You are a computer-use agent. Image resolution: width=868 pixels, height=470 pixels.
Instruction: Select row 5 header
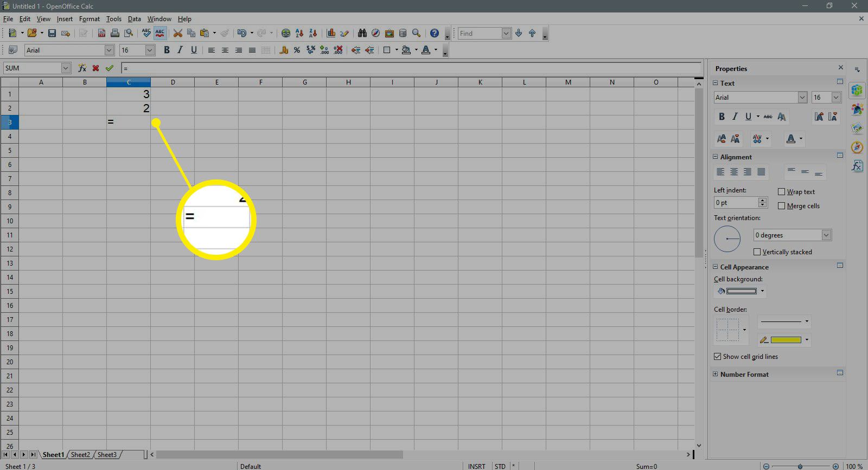point(10,151)
